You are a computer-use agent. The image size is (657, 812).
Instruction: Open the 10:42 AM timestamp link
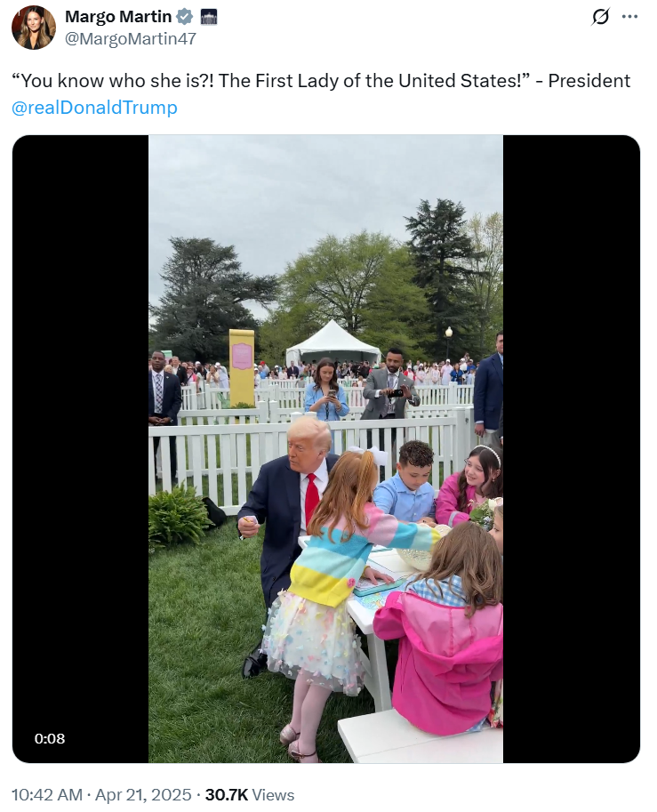coord(47,795)
